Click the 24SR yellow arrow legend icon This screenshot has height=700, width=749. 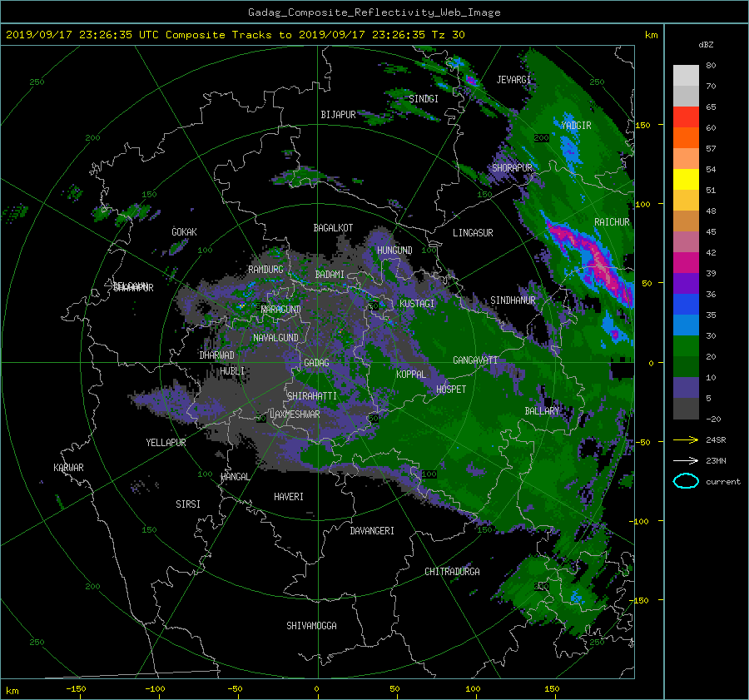pyautogui.click(x=686, y=440)
